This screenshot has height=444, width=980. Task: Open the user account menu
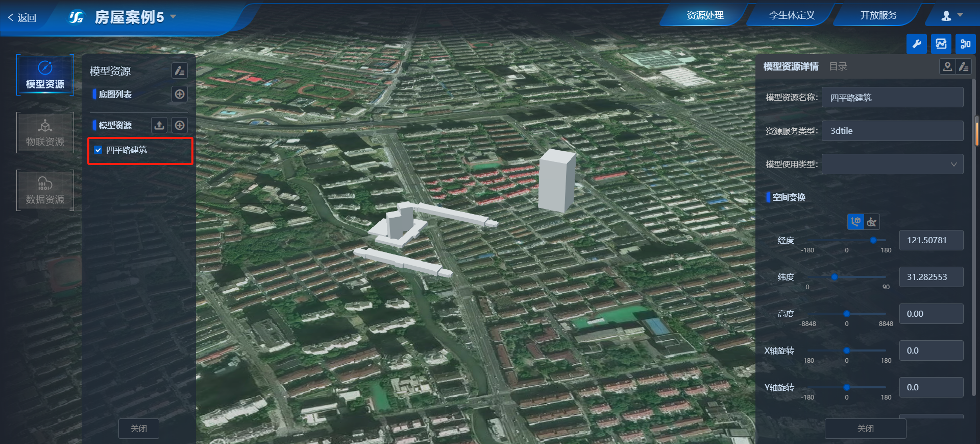click(952, 15)
